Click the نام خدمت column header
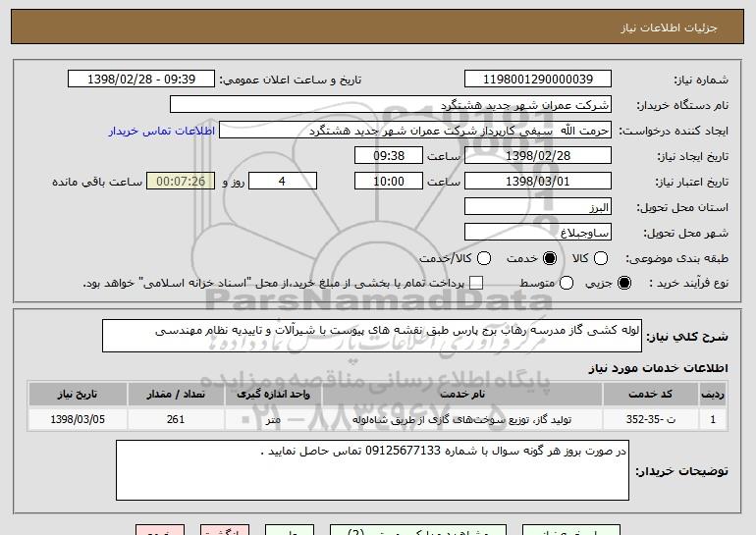This screenshot has width=756, height=535. 461,395
